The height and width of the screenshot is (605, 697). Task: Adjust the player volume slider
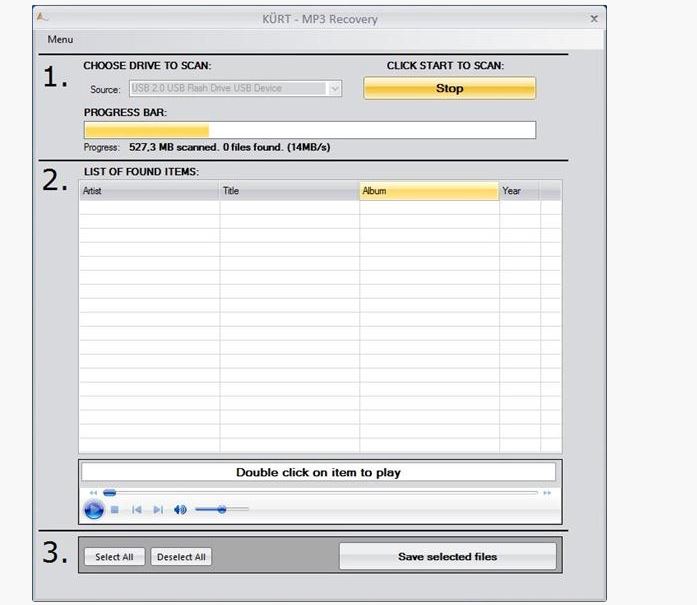pyautogui.click(x=221, y=510)
